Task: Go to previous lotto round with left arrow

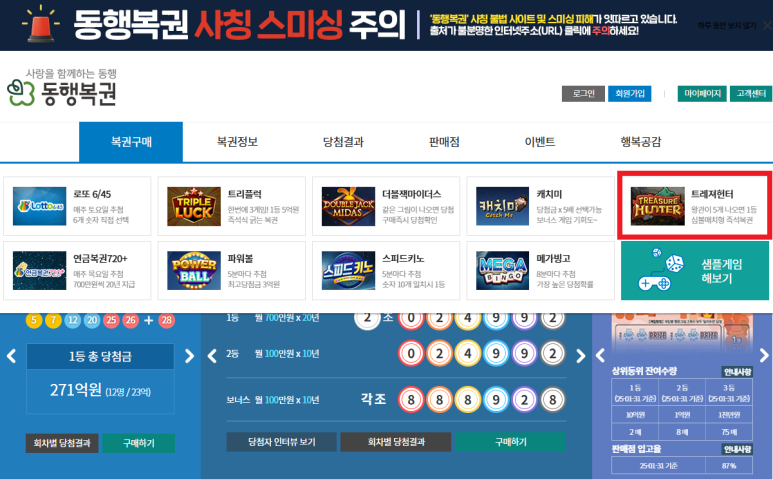Action: pyautogui.click(x=11, y=356)
